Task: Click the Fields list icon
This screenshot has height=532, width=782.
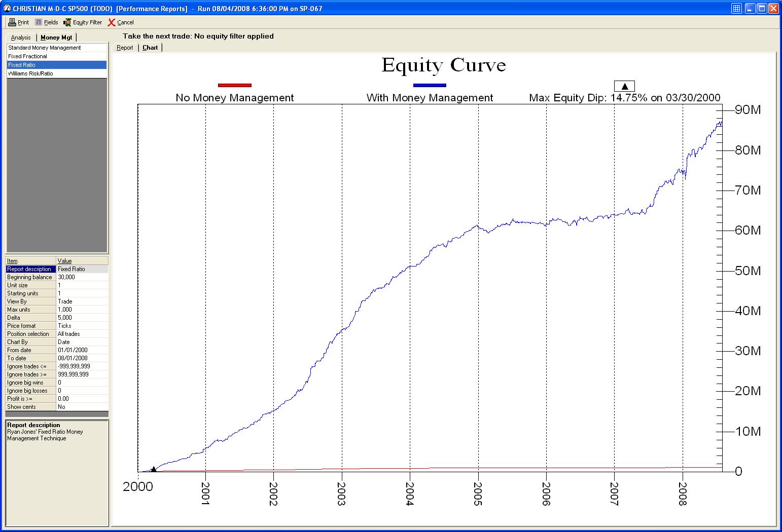Action: (39, 22)
